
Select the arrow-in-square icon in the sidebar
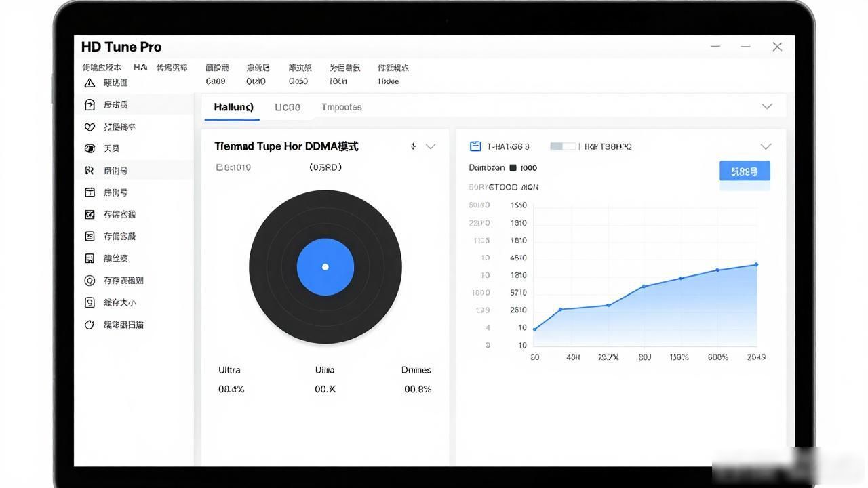pos(90,104)
